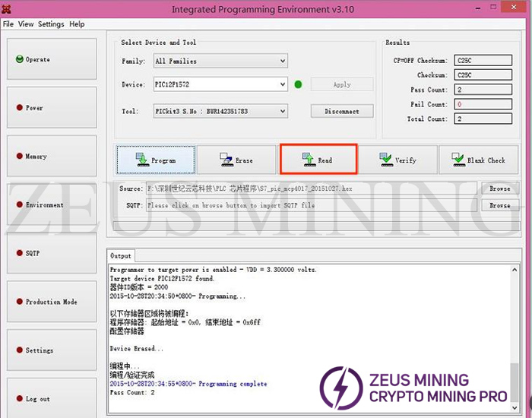
Task: Select Production Mode in sidebar
Action: click(51, 302)
